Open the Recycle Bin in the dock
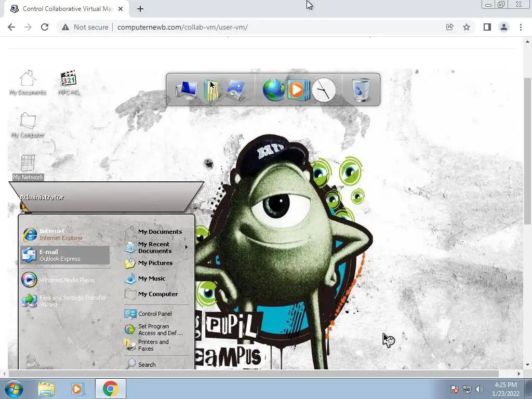This screenshot has width=532, height=399. pos(361,90)
